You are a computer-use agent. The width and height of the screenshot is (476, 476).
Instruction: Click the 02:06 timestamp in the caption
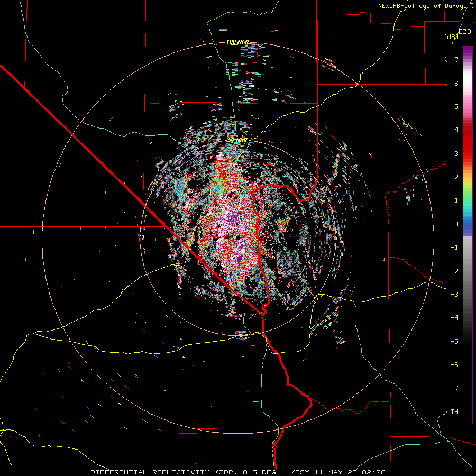pyautogui.click(x=374, y=472)
